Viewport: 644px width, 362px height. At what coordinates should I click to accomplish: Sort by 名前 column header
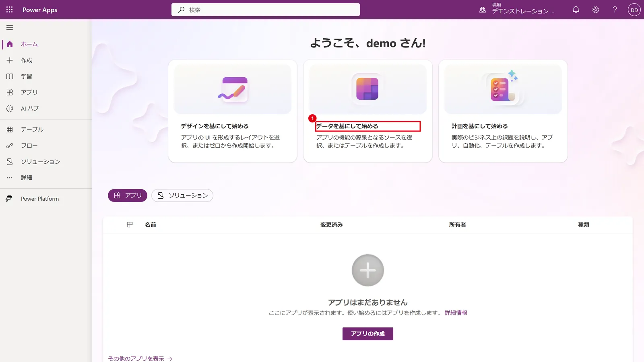click(151, 225)
